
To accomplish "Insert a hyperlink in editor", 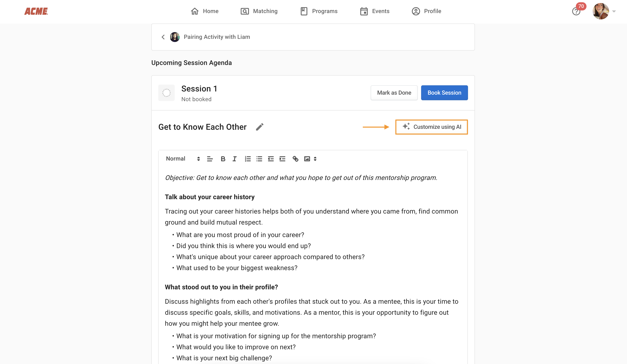I will 295,159.
